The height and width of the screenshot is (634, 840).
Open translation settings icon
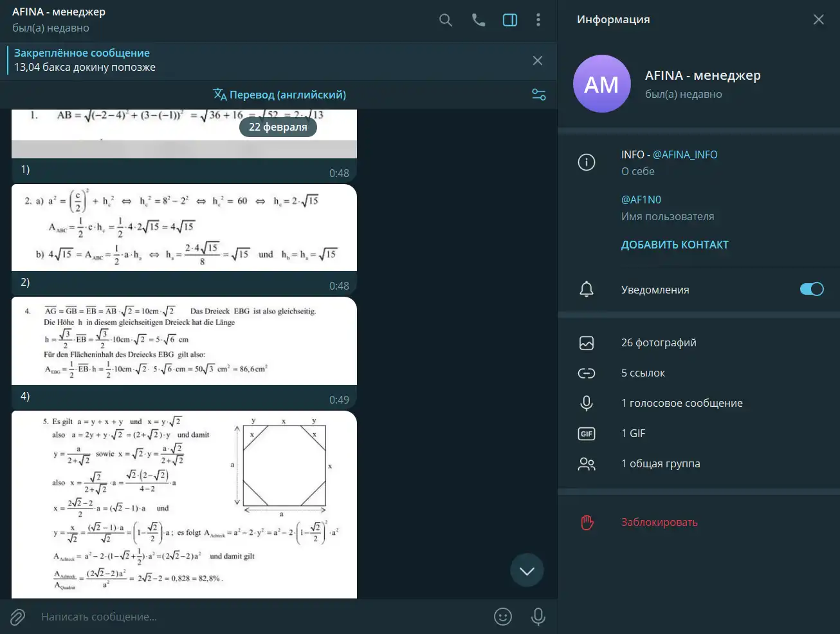tap(539, 95)
